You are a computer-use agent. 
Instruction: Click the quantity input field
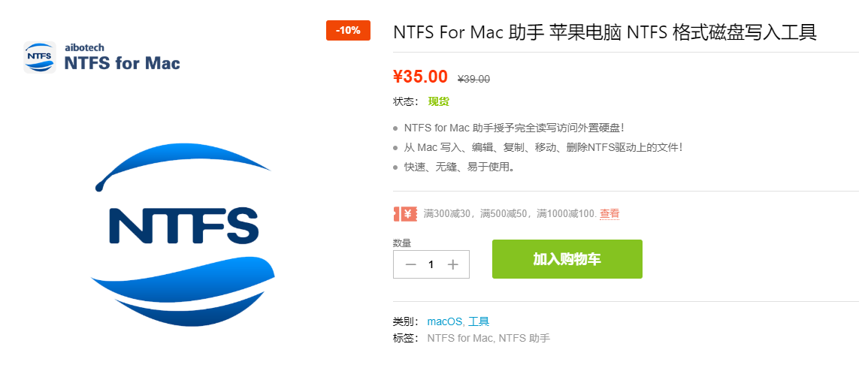pos(431,264)
